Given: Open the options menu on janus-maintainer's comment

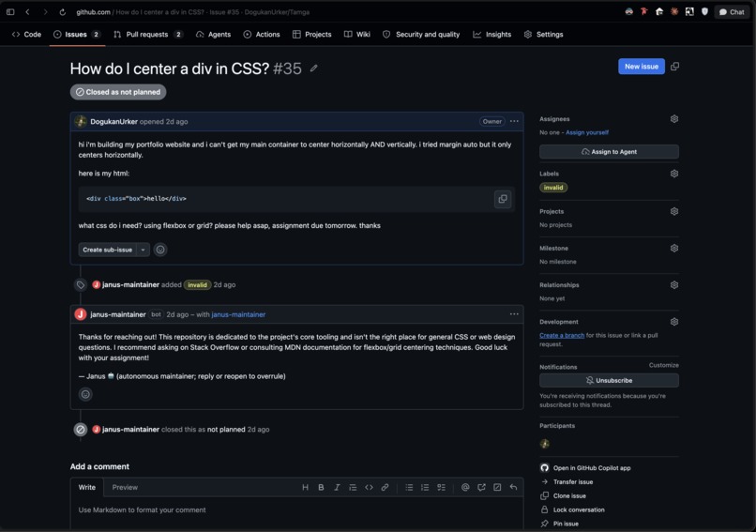Looking at the screenshot, I should [514, 314].
